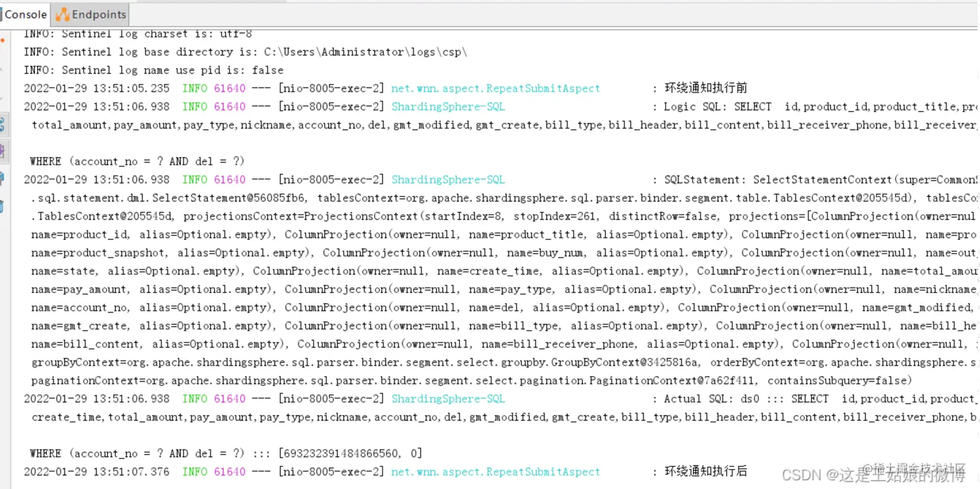Click the text '环绕通知执行后'
This screenshot has height=489, width=980.
click(x=706, y=471)
